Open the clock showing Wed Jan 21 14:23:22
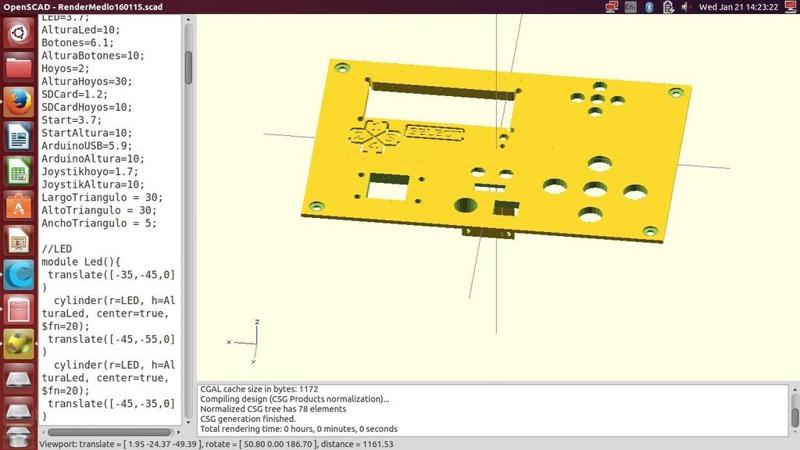 pyautogui.click(x=738, y=7)
